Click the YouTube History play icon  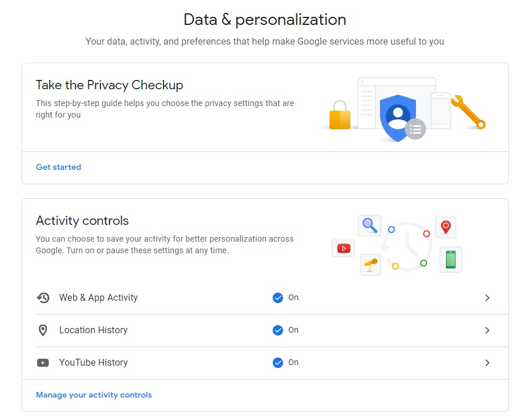pos(43,363)
